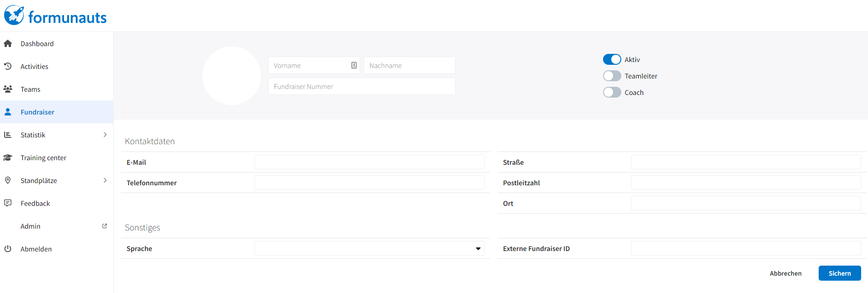Click the Abmelden power icon
This screenshot has width=868, height=293.
8,249
